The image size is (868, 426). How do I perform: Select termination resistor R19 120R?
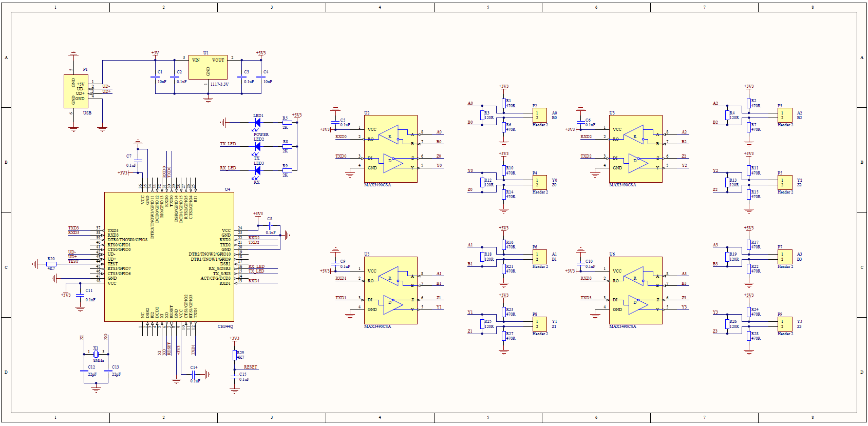pos(727,256)
